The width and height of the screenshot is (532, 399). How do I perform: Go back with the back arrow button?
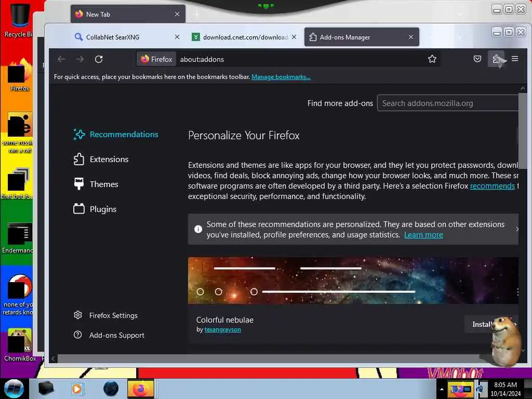61,59
